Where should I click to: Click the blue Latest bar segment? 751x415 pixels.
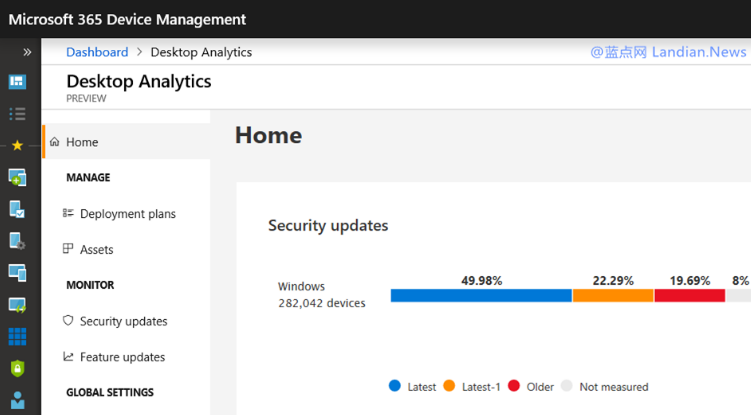click(481, 296)
